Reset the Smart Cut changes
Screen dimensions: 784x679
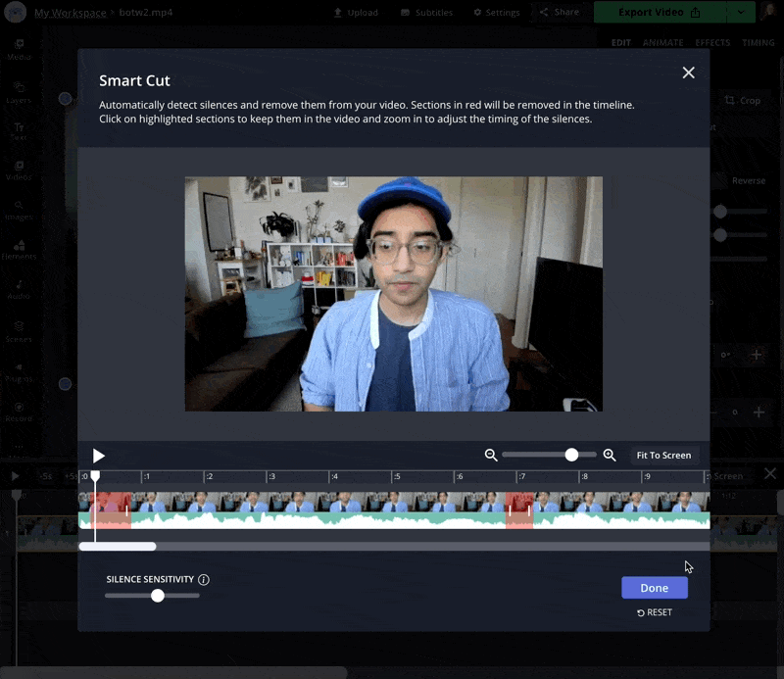(x=655, y=612)
